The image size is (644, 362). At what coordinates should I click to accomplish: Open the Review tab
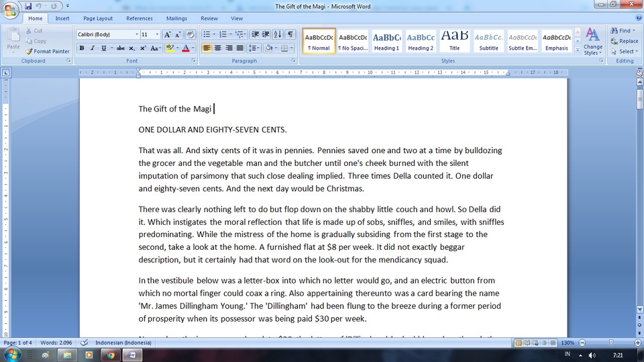click(x=209, y=18)
